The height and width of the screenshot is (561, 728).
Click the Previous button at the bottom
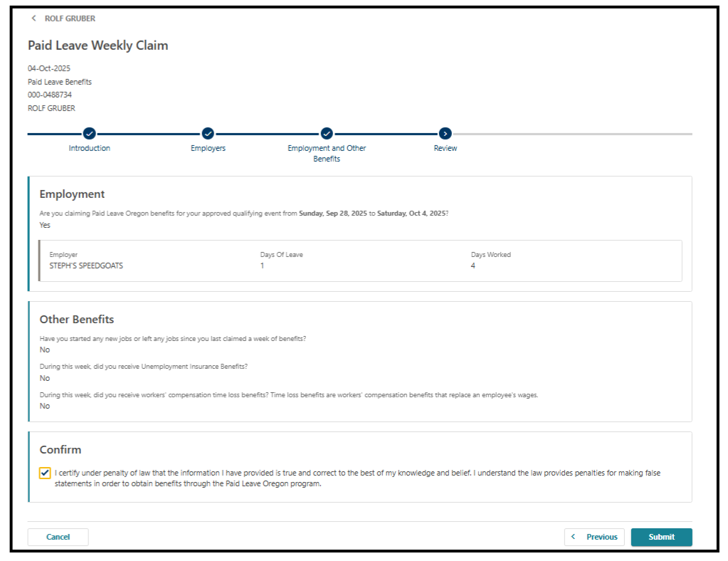coord(594,537)
